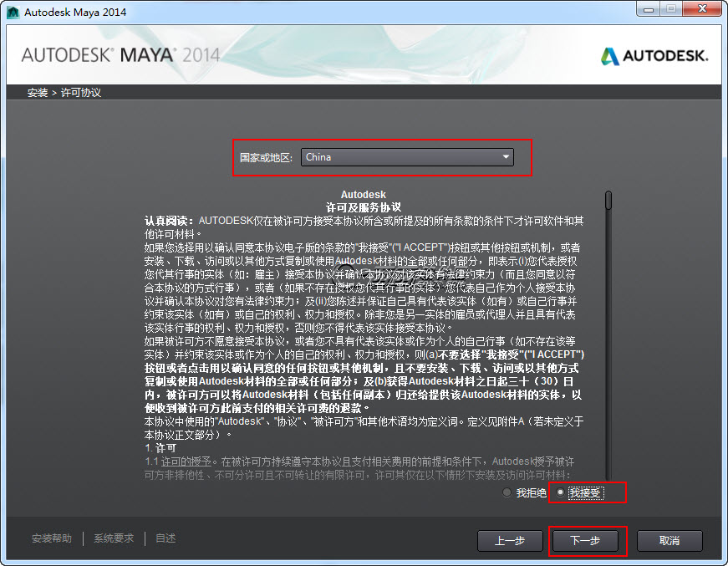Open the country or region dropdown
Screen dimensions: 728x566
[x=407, y=157]
